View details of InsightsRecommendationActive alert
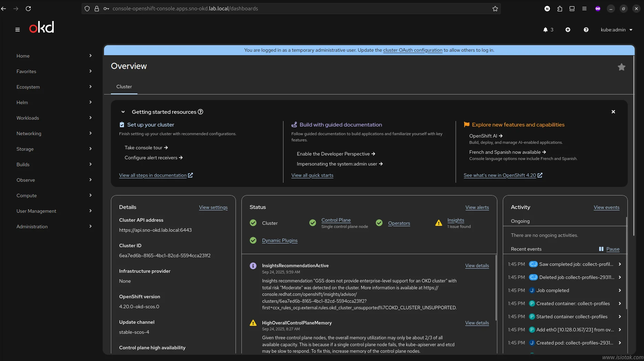This screenshot has height=361, width=644. 477,265
